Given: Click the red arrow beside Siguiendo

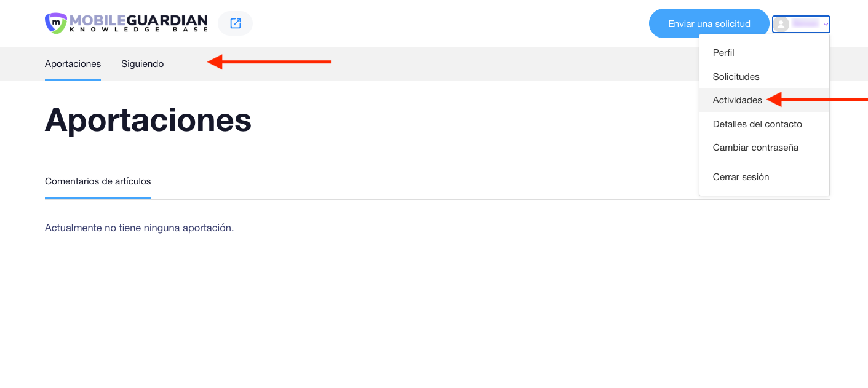Looking at the screenshot, I should tap(269, 62).
